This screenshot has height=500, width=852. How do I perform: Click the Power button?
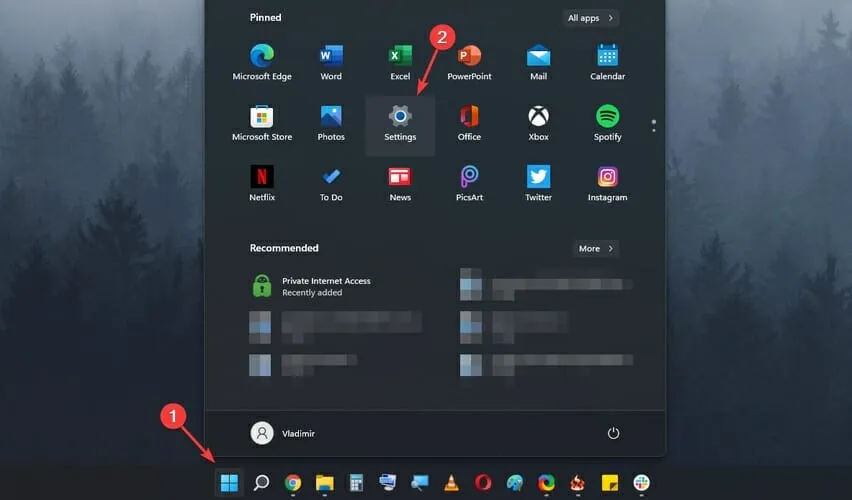pos(614,433)
